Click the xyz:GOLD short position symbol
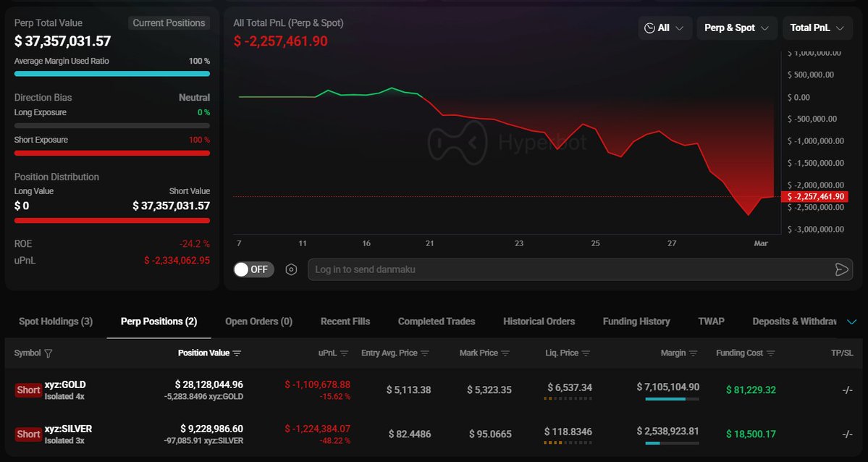The width and height of the screenshot is (868, 462). tap(65, 385)
